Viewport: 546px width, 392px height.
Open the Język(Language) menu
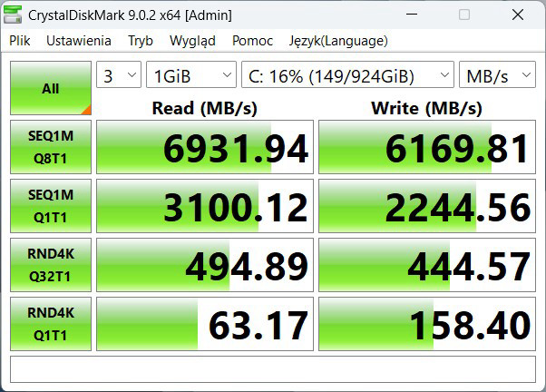338,41
